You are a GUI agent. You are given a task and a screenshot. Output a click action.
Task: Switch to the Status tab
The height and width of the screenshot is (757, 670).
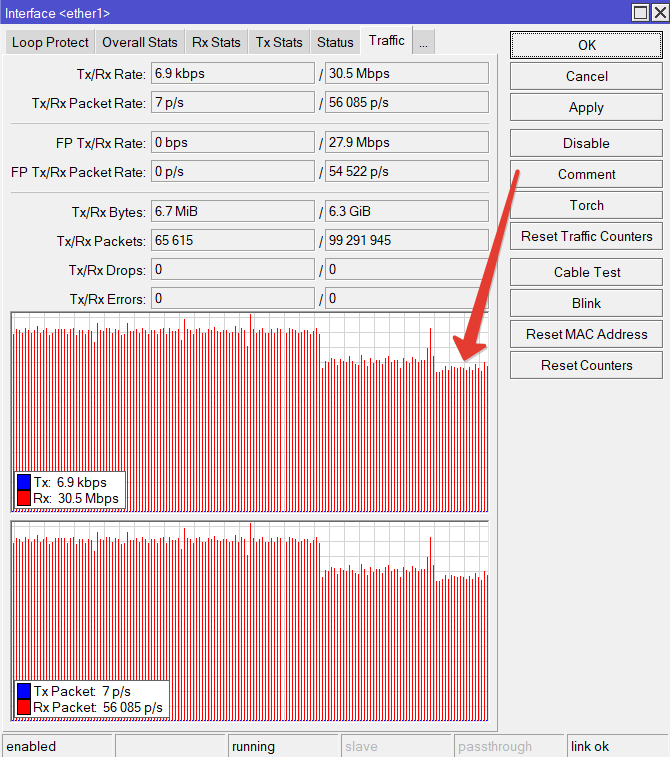point(335,42)
